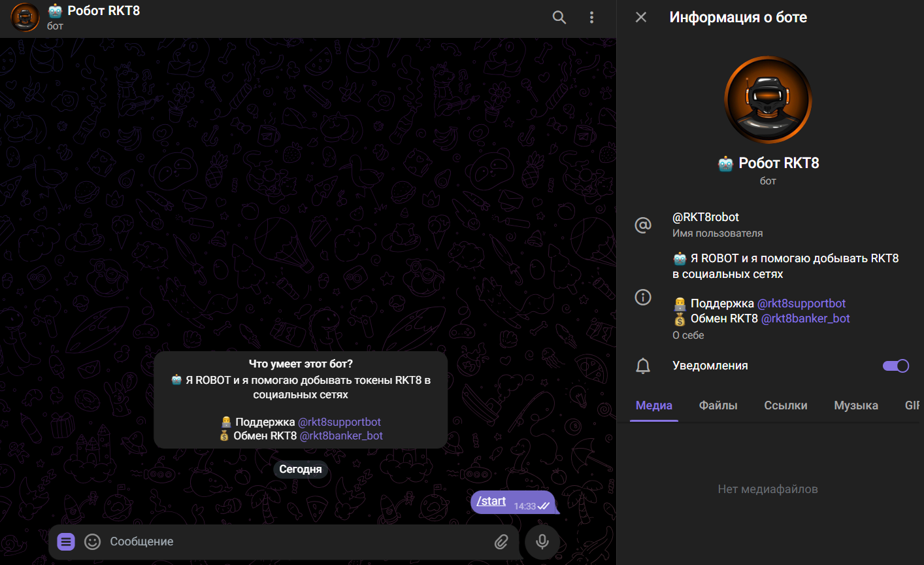
Task: Open @rkt8banker_bot link in info panel
Action: [806, 318]
